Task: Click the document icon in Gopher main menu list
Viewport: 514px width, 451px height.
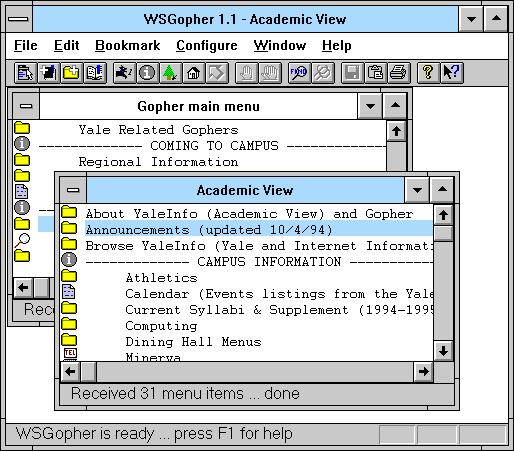Action: pyautogui.click(x=22, y=192)
